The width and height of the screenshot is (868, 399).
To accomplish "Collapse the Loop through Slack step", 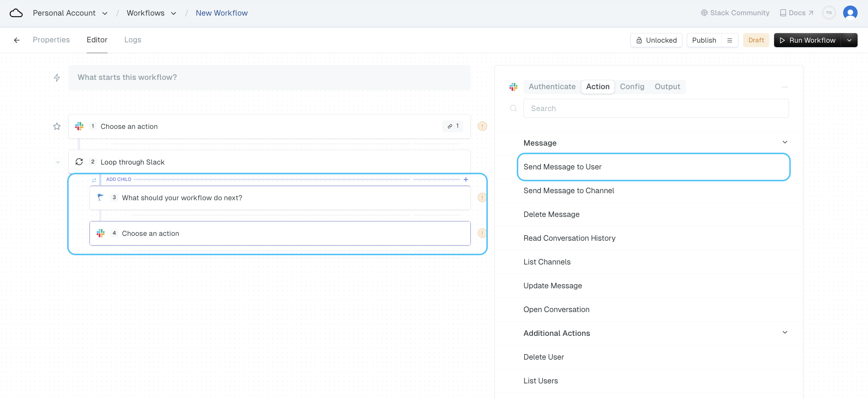I will pyautogui.click(x=58, y=162).
